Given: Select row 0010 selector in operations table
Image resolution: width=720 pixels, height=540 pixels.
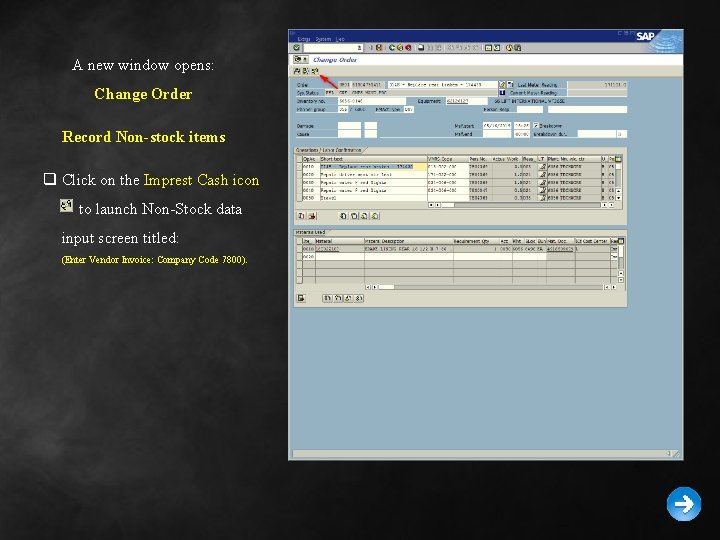Looking at the screenshot, I should tap(299, 167).
